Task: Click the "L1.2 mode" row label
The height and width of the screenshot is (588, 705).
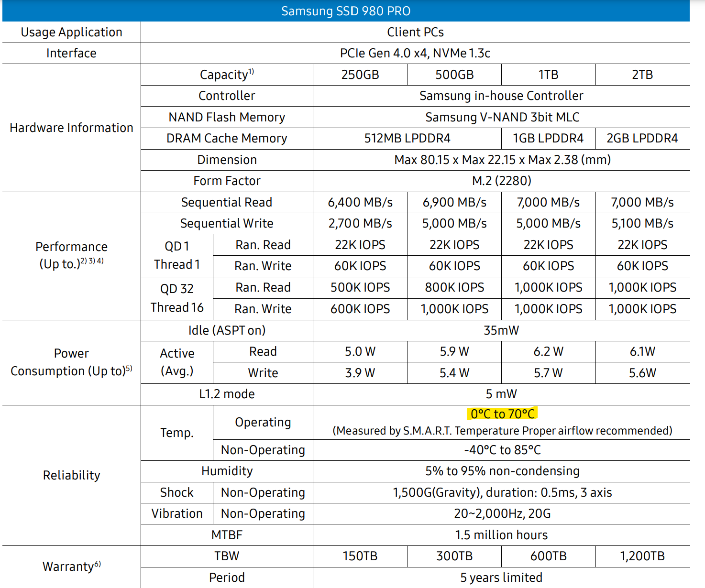Action: pyautogui.click(x=227, y=394)
